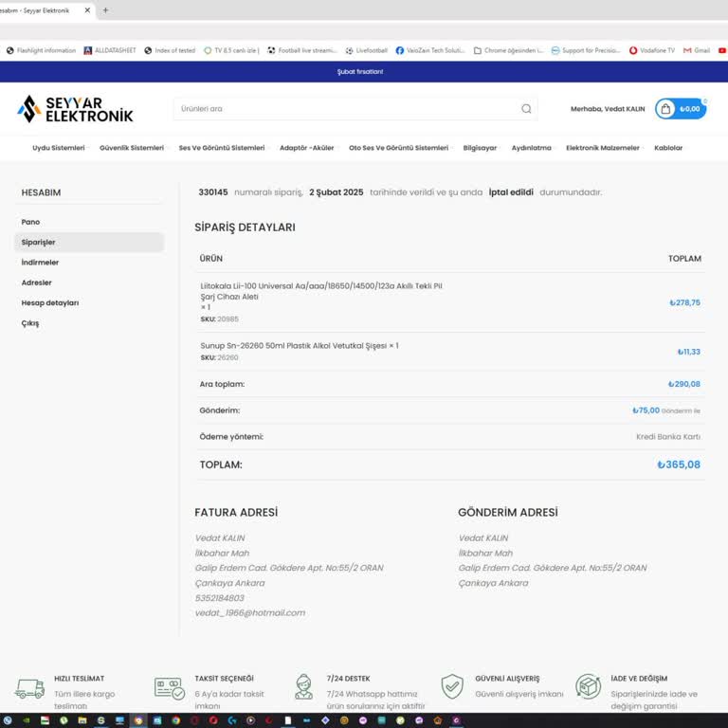The width and height of the screenshot is (728, 728).
Task: Click the installment option card icon
Action: 169,687
